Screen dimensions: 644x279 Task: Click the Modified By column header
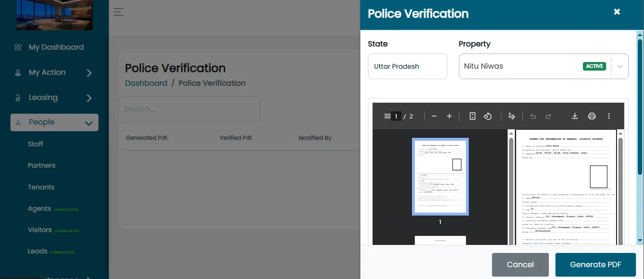pos(315,138)
